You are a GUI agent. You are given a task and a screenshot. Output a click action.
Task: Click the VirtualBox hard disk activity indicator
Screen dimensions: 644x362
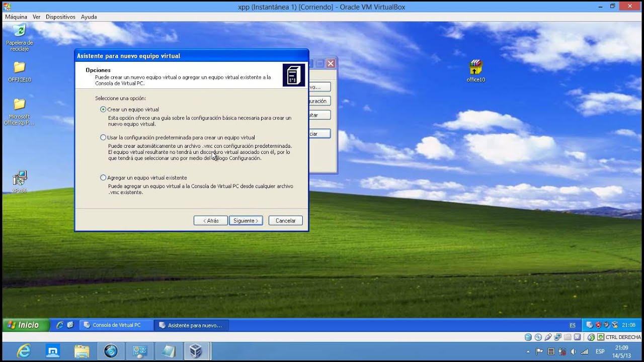[528, 337]
